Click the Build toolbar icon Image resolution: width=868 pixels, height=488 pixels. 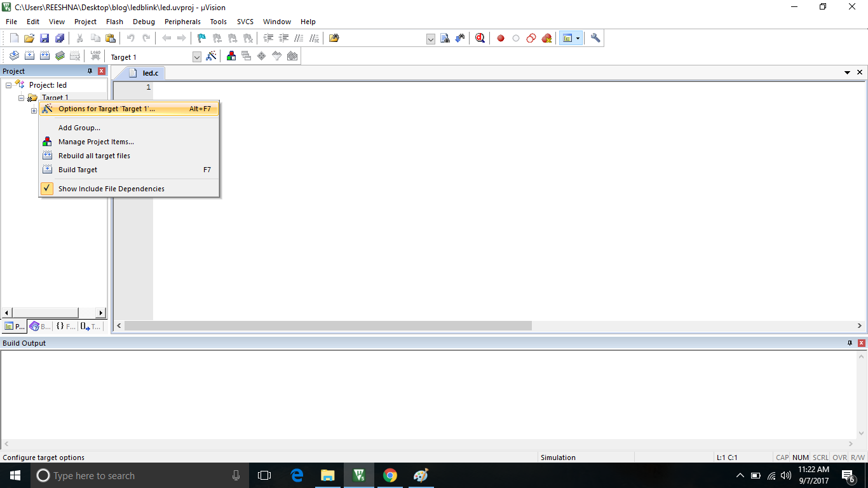[29, 56]
